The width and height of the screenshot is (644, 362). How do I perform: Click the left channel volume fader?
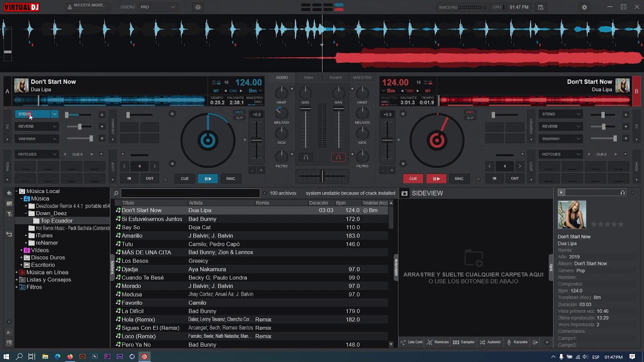pos(305,109)
